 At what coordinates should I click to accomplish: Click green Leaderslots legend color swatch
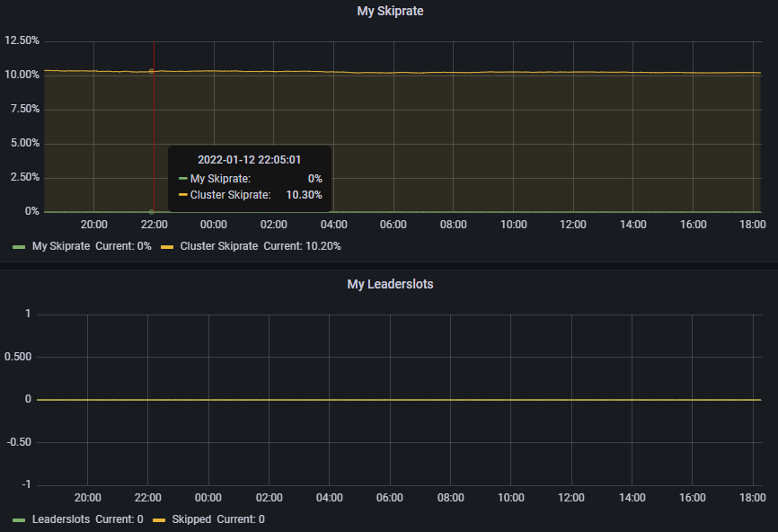(x=19, y=519)
